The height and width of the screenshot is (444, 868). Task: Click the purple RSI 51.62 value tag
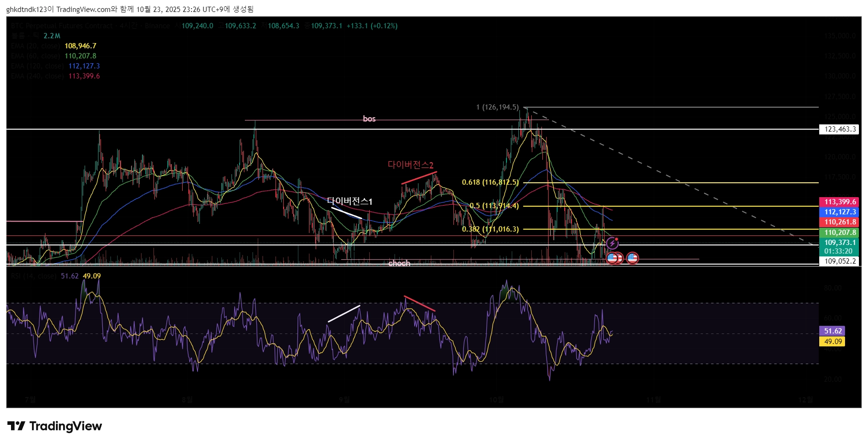833,331
